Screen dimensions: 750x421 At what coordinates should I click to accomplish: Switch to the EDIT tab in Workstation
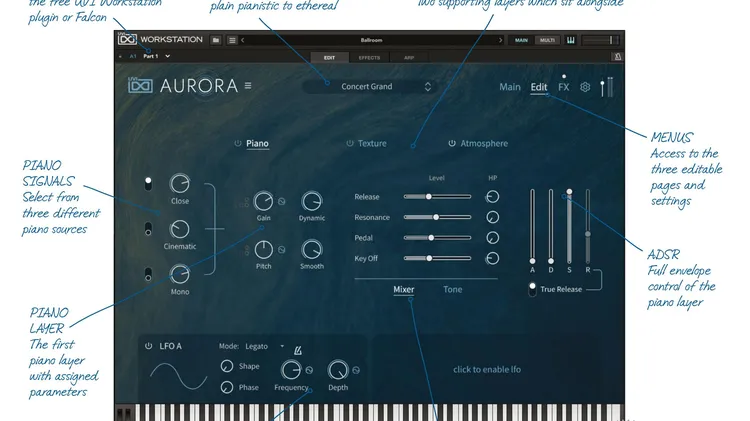coord(330,57)
